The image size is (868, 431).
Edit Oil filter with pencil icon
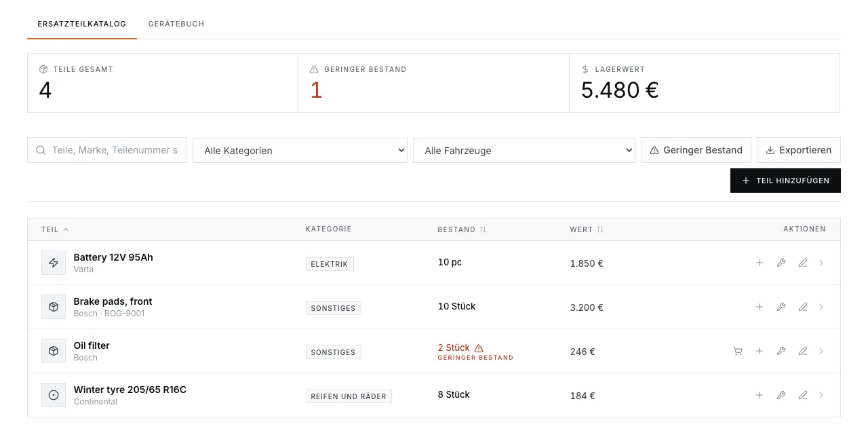803,351
